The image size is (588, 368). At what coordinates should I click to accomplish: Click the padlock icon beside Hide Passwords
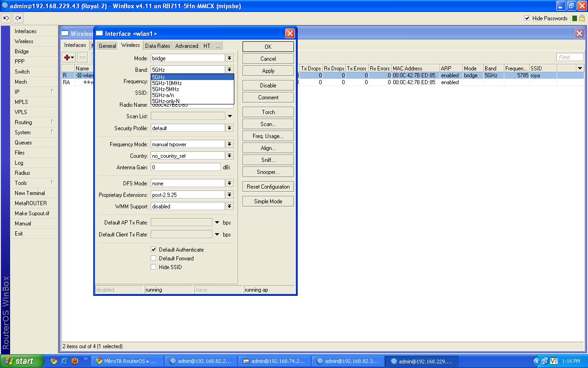(582, 18)
